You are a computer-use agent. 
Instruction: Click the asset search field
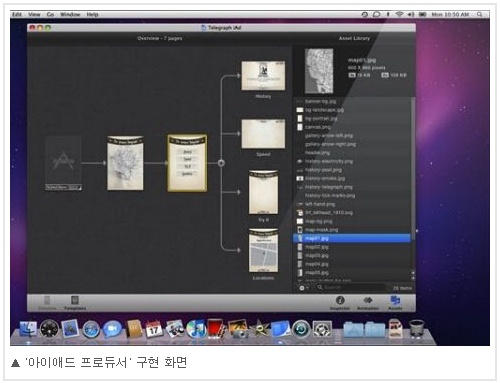(350, 288)
